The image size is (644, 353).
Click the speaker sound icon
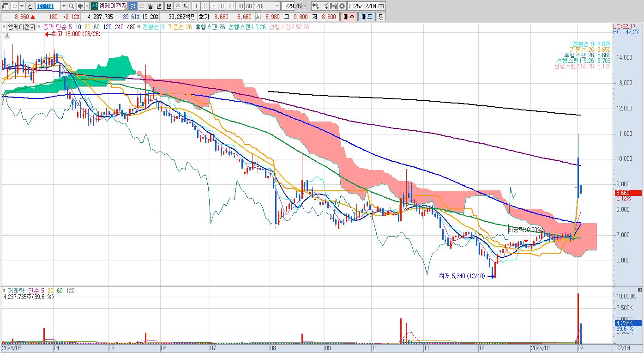(80, 6)
